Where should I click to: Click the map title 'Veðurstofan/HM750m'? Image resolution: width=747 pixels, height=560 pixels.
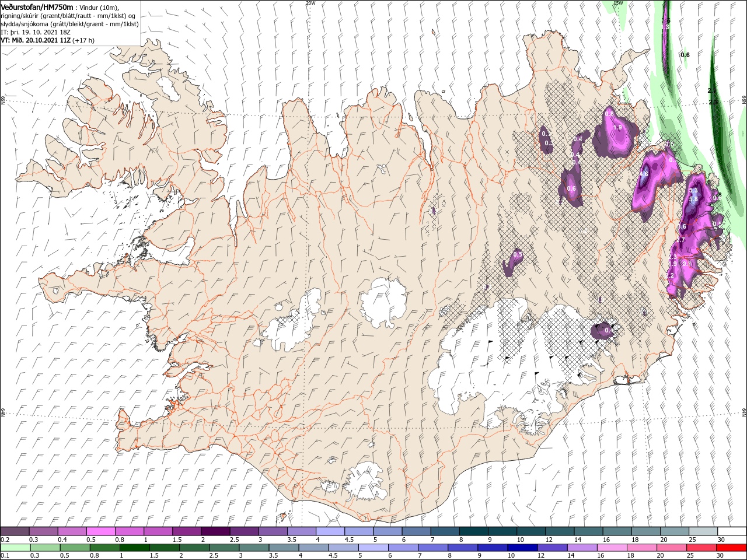click(x=37, y=6)
